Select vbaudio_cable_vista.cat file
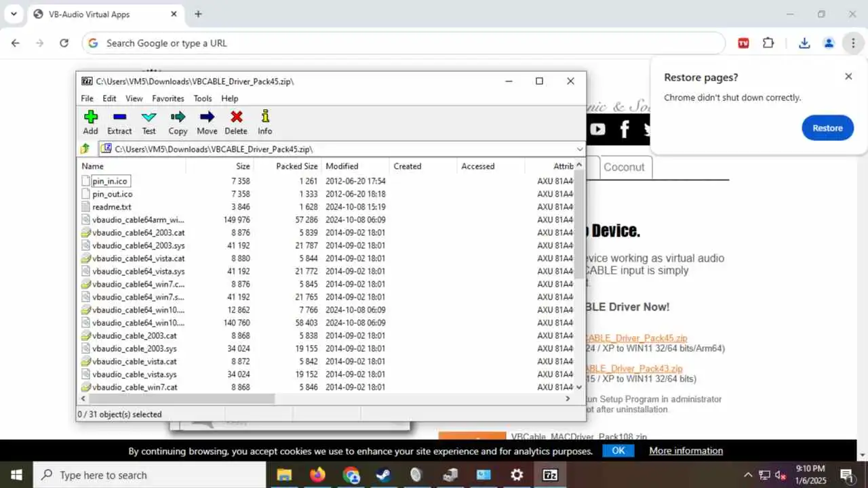 [134, 361]
